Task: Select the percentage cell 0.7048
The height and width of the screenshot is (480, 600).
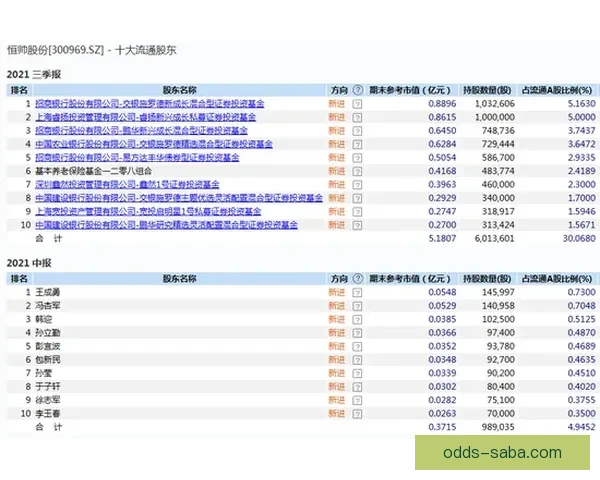Action: coord(582,306)
